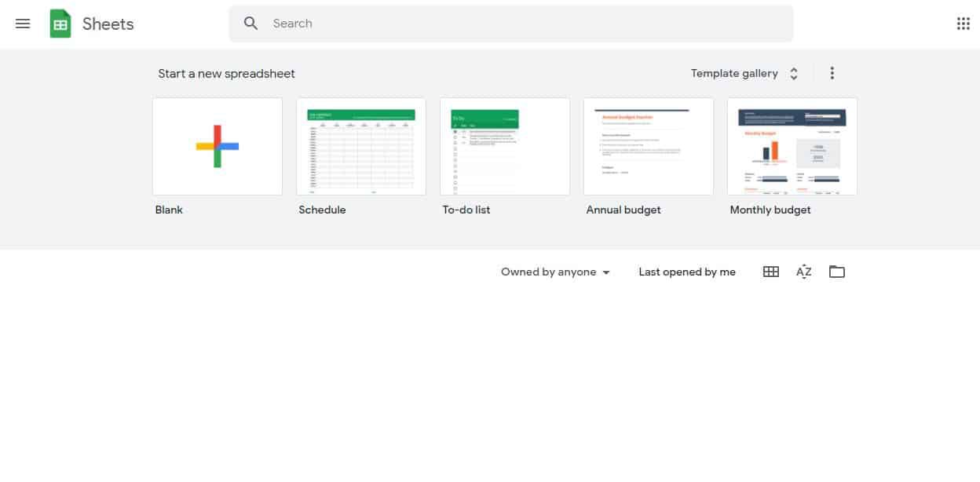Viewport: 980px width, 482px height.
Task: Open the Owned by anyone dropdown
Action: pyautogui.click(x=556, y=272)
